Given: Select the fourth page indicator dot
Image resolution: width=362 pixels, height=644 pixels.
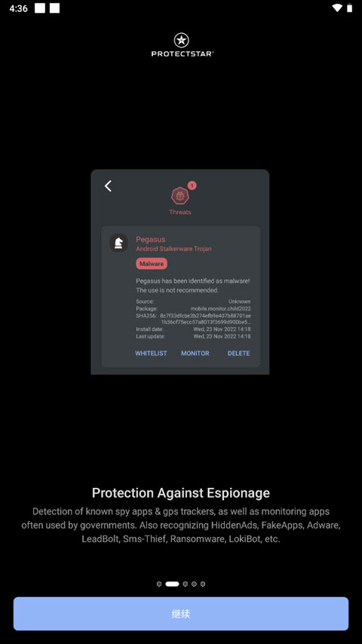Looking at the screenshot, I should (x=194, y=584).
